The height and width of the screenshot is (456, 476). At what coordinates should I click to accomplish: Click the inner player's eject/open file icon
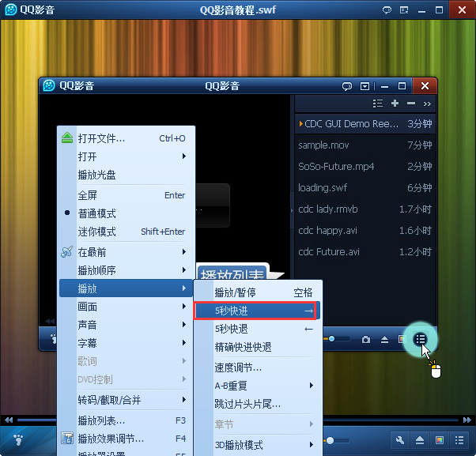pyautogui.click(x=384, y=340)
